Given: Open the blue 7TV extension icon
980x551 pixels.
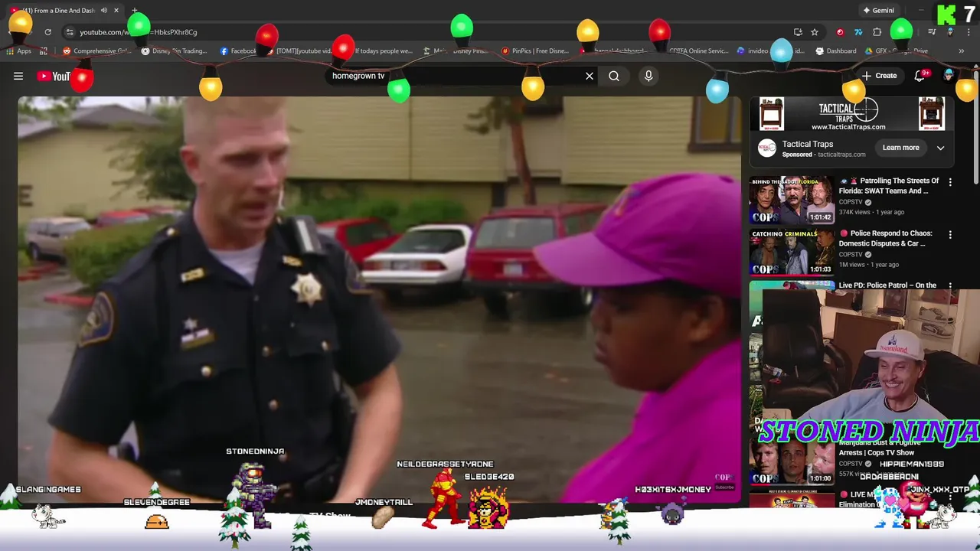Looking at the screenshot, I should [x=858, y=32].
